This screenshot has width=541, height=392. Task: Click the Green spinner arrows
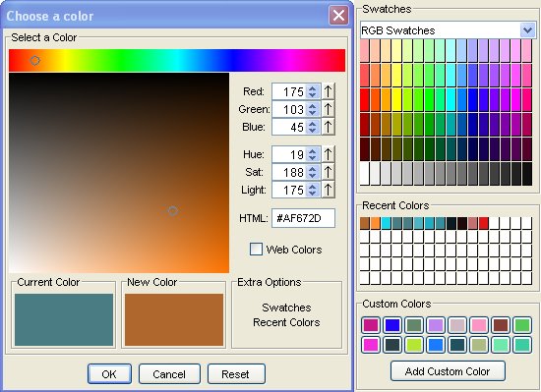313,109
